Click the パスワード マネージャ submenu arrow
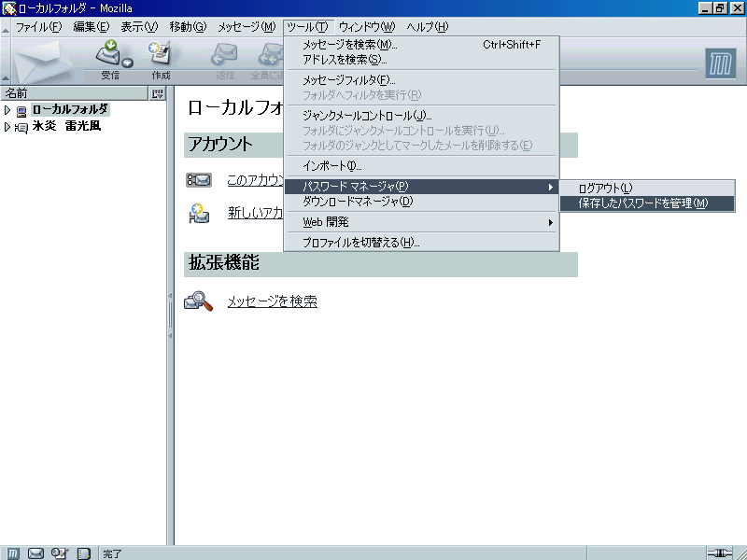This screenshot has height=560, width=747. [551, 187]
